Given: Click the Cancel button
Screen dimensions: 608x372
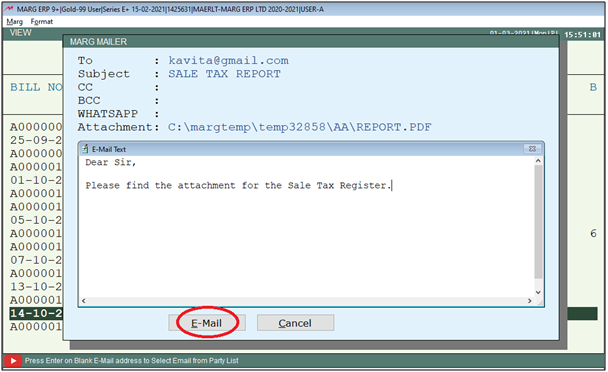Looking at the screenshot, I should pos(295,323).
